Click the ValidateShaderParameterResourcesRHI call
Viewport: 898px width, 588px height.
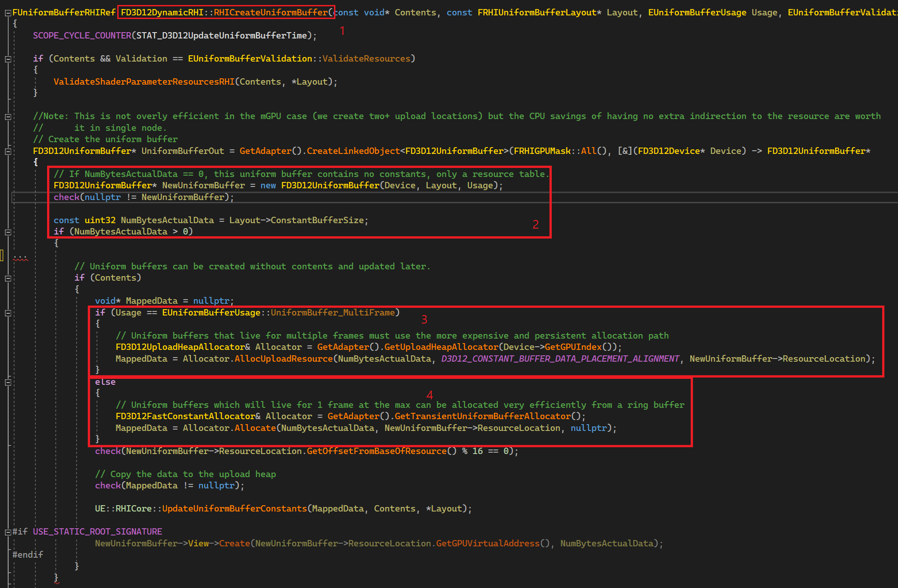[x=144, y=82]
